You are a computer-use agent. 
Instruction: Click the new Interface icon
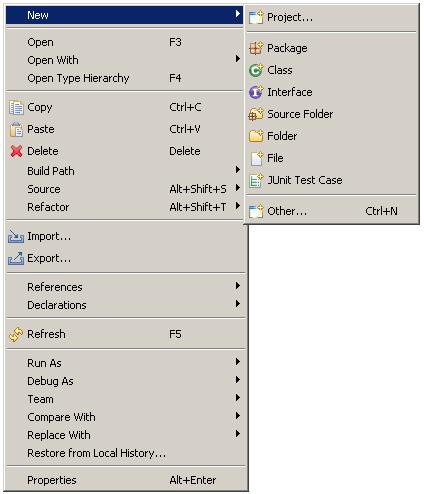(x=256, y=92)
